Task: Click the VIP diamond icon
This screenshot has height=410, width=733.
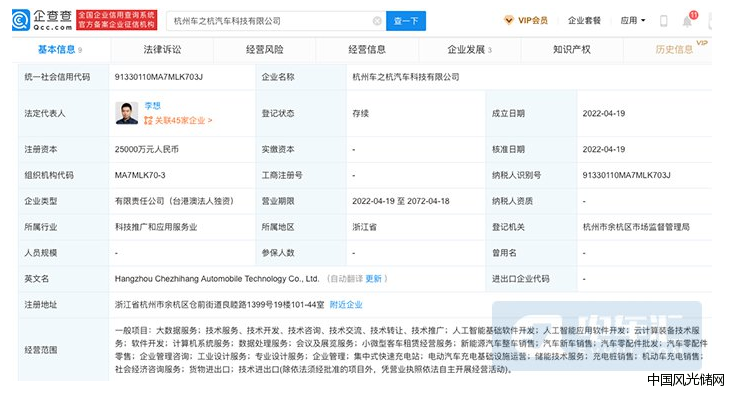Action: pyautogui.click(x=508, y=21)
